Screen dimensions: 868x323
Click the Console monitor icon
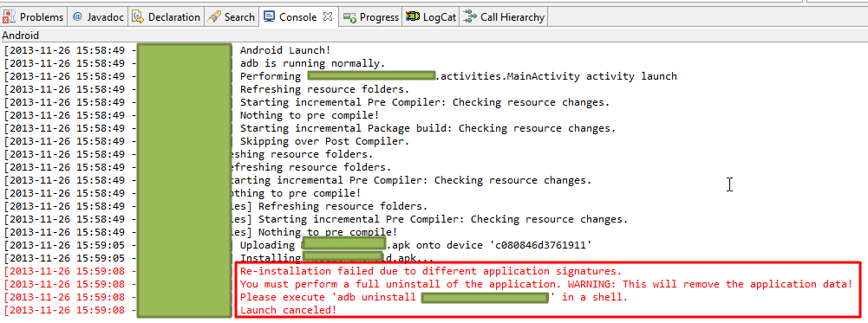(269, 16)
